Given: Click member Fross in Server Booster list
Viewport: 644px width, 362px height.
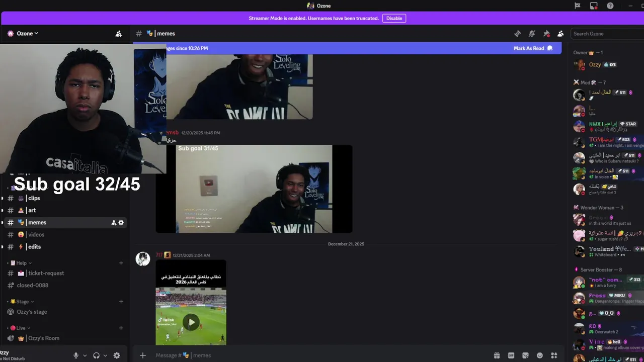Looking at the screenshot, I should [608, 298].
